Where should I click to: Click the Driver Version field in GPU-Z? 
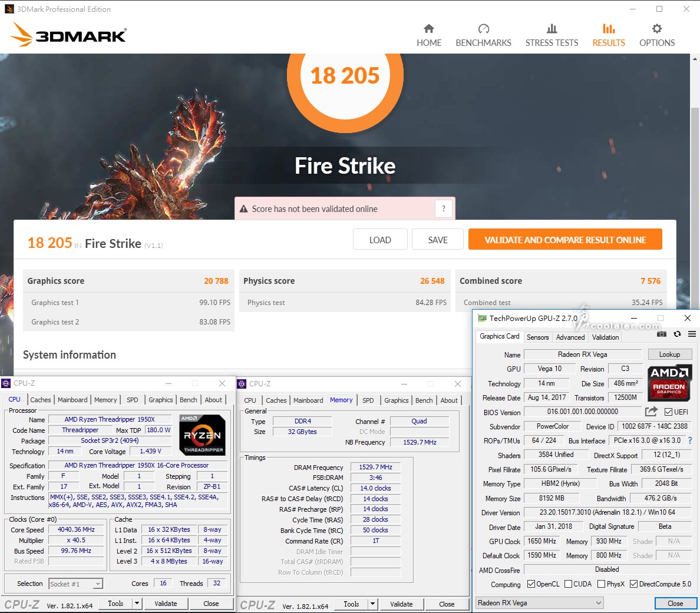(x=607, y=512)
